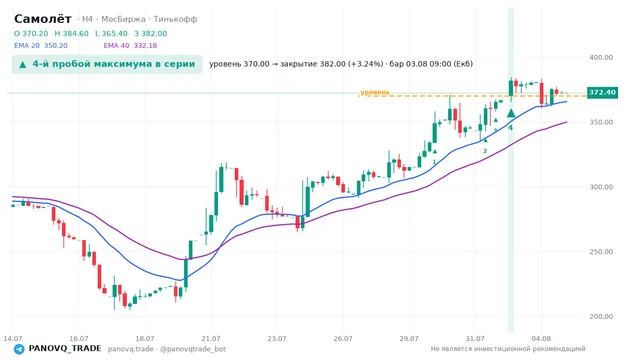Click the current price label 372.40
This screenshot has width=640, height=360.
[x=602, y=93]
